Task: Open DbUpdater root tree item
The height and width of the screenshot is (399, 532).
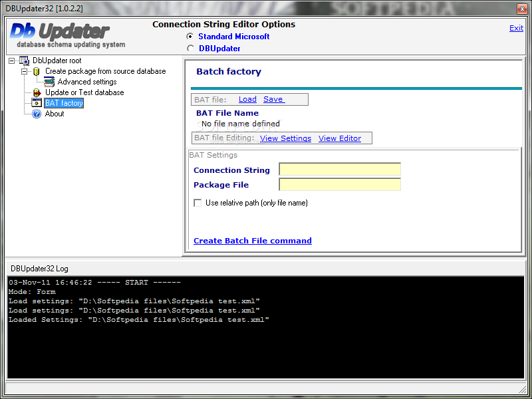Action: tap(57, 61)
